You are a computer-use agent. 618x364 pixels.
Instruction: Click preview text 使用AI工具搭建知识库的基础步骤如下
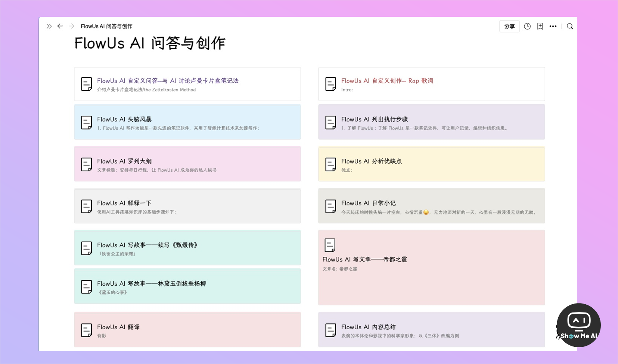137,212
